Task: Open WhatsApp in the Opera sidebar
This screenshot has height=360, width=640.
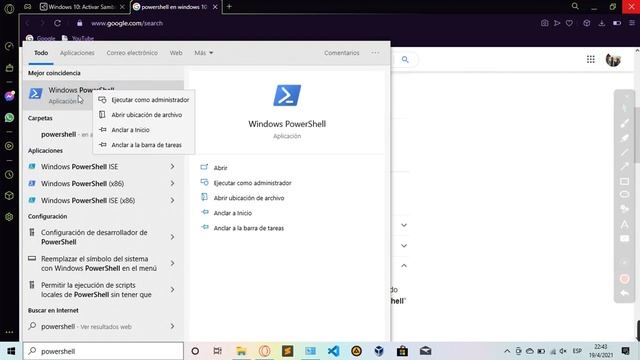Action: click(9, 118)
